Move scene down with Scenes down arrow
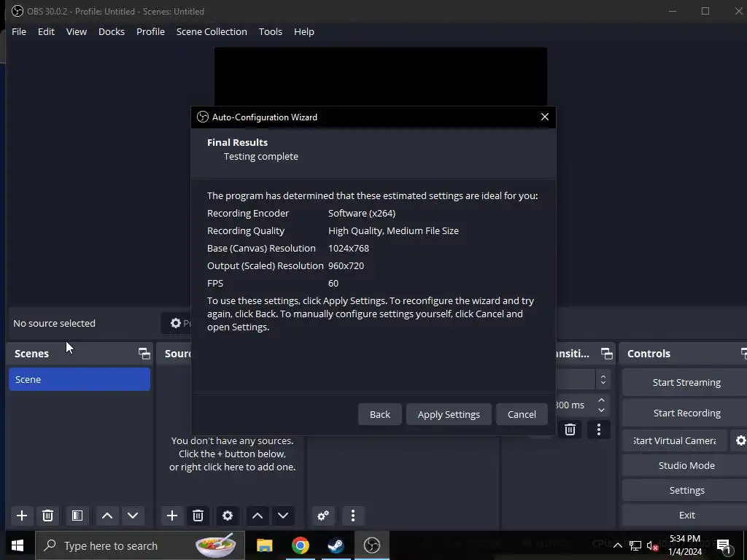The height and width of the screenshot is (560, 747). click(133, 516)
